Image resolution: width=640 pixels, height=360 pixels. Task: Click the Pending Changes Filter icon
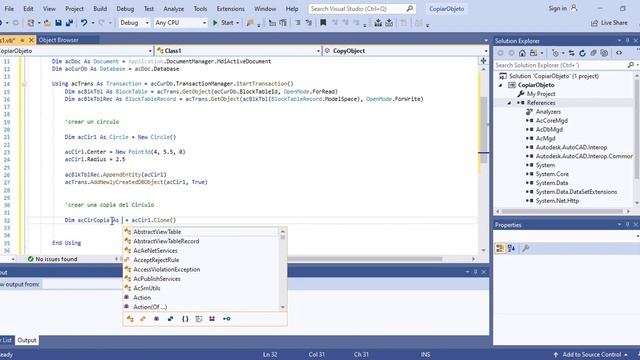coord(555,53)
